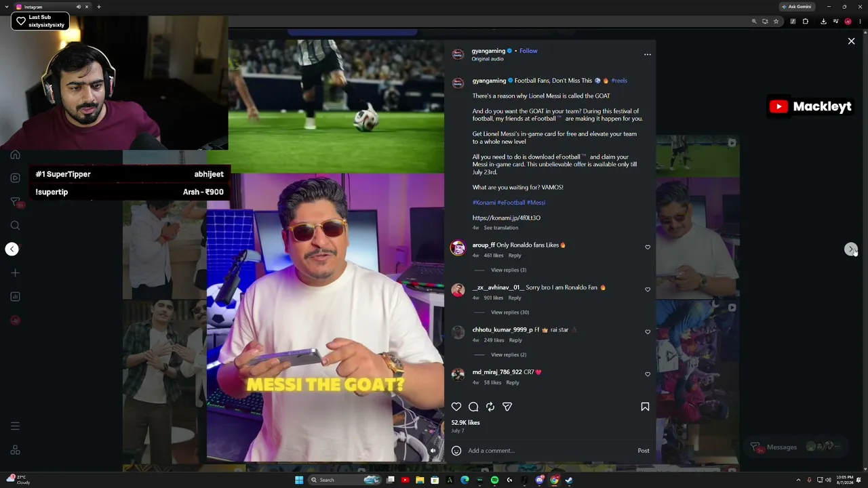Close the Instagram post overlay
868x488 pixels.
click(852, 41)
